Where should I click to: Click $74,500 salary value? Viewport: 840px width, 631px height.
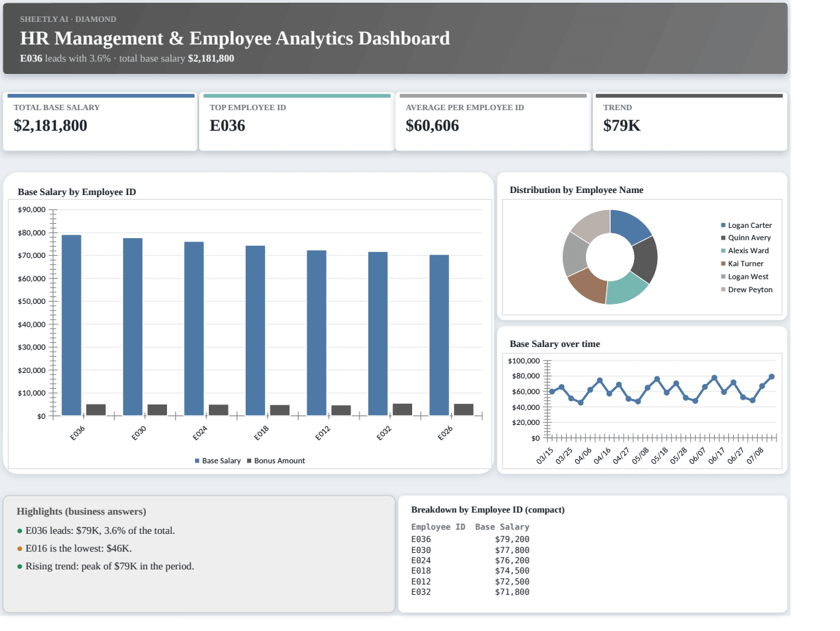(512, 571)
